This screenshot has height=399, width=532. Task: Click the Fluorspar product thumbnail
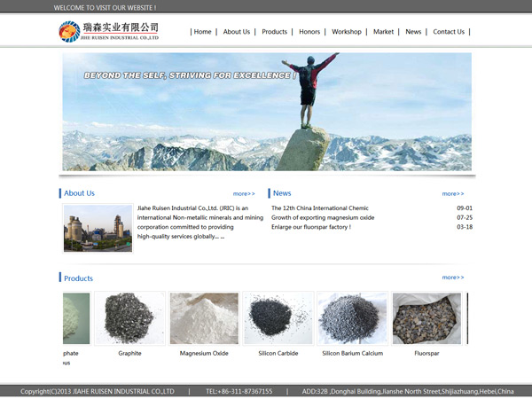click(426, 318)
